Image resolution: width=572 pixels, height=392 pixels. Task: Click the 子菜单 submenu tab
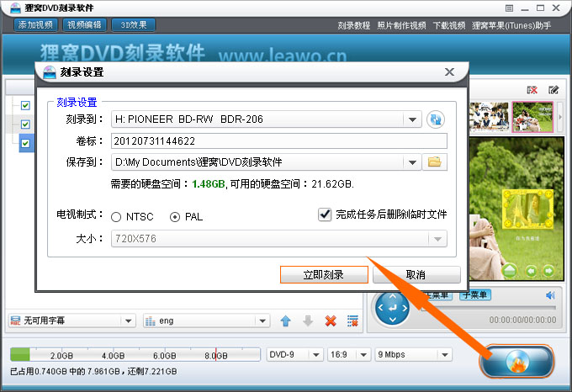(x=475, y=294)
